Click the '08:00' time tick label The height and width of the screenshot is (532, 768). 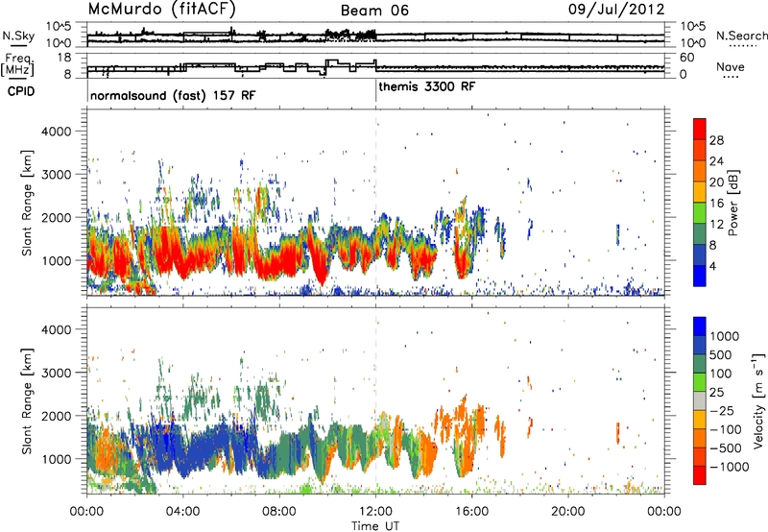pyautogui.click(x=279, y=512)
